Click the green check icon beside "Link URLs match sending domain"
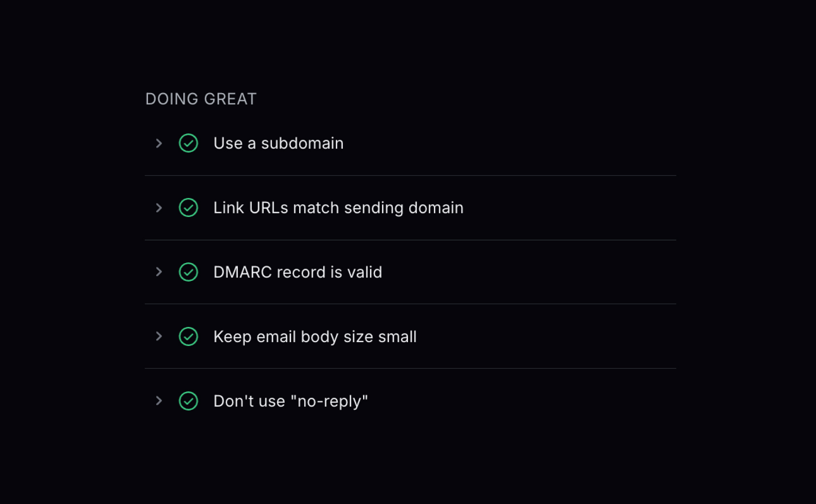Viewport: 816px width, 504px height. pos(188,208)
